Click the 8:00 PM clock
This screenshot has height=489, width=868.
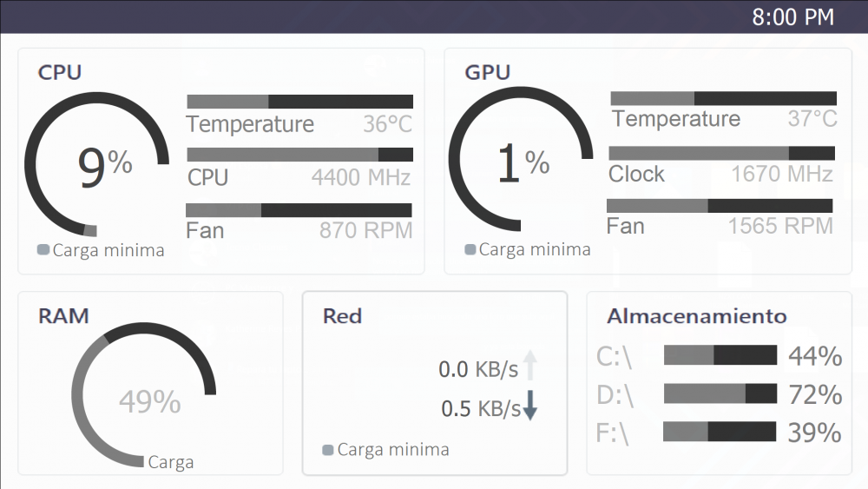tap(792, 17)
